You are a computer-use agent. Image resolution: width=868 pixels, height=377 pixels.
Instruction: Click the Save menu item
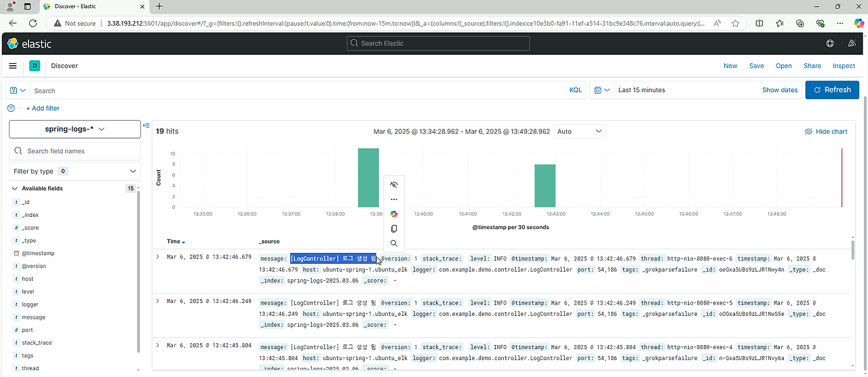click(x=756, y=66)
